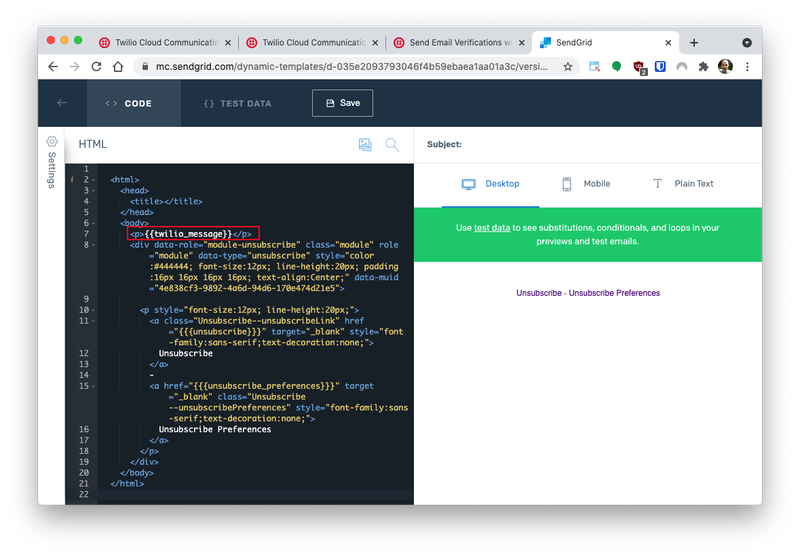Select the Mobile preview tab

(x=586, y=184)
